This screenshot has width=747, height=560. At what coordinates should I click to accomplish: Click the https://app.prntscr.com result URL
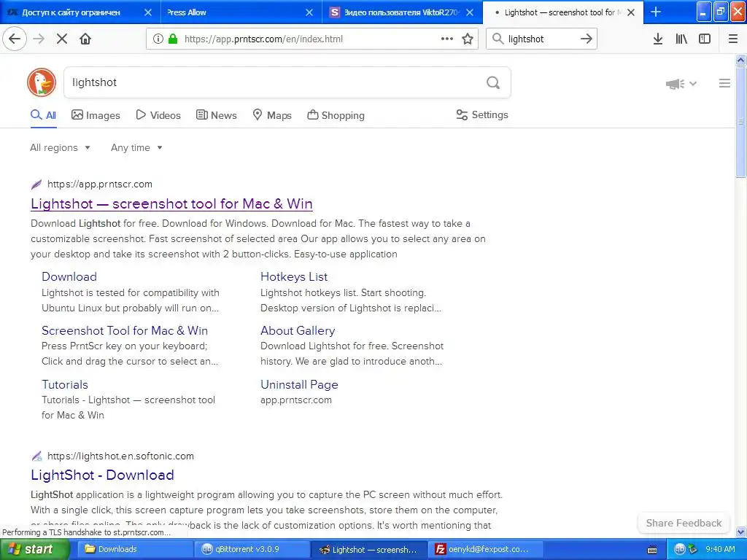[99, 184]
